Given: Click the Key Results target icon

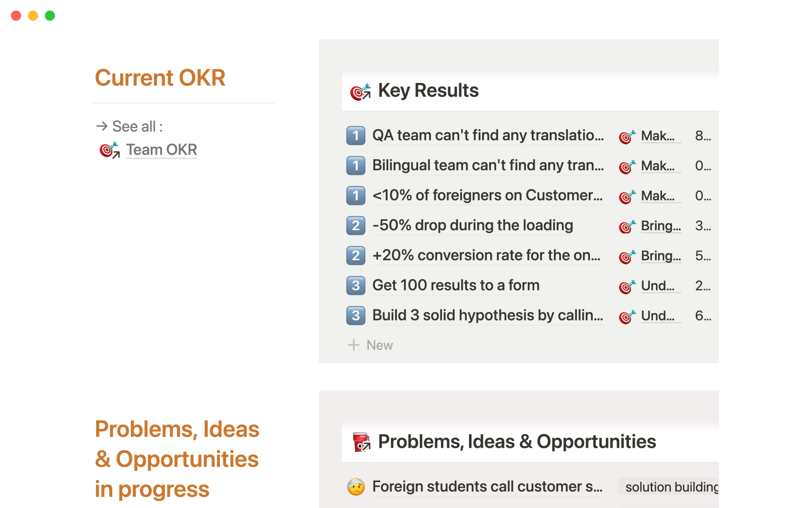Looking at the screenshot, I should coord(360,91).
